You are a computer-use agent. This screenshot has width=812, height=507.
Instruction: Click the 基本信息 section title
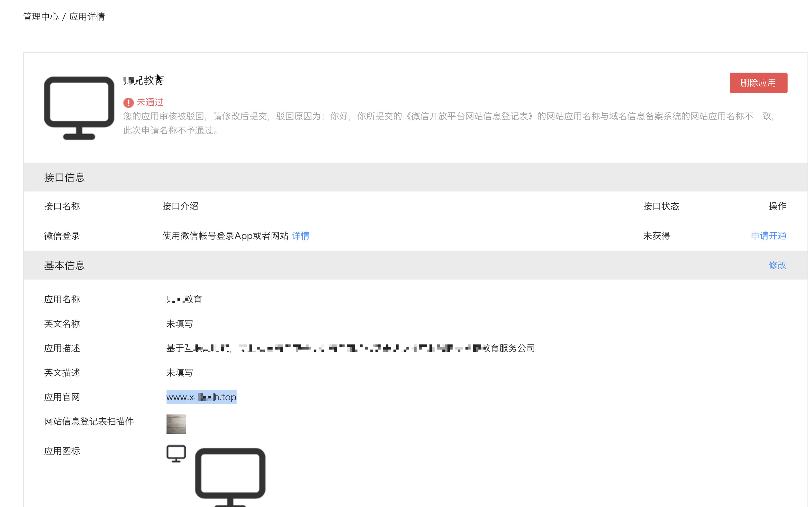coord(64,265)
